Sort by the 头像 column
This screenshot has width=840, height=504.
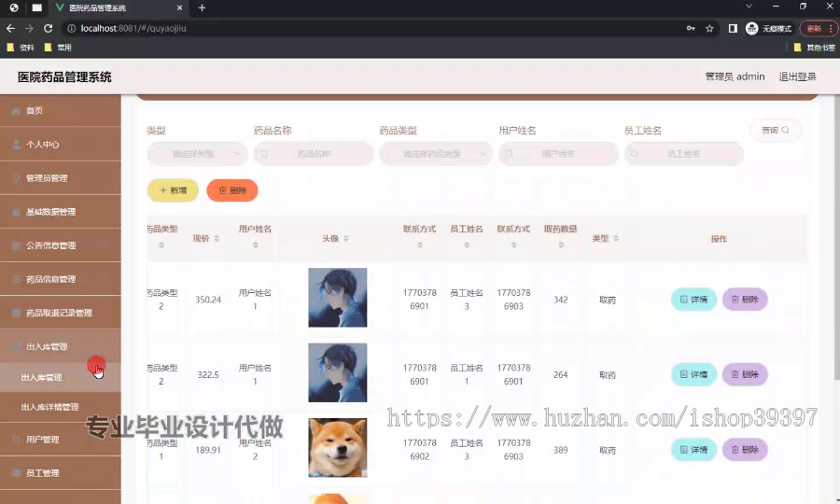[x=346, y=238]
